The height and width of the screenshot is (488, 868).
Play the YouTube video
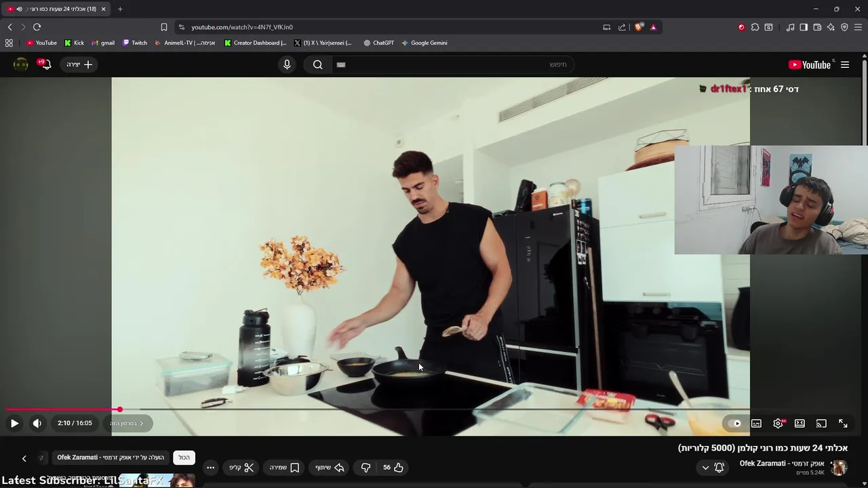coord(14,423)
